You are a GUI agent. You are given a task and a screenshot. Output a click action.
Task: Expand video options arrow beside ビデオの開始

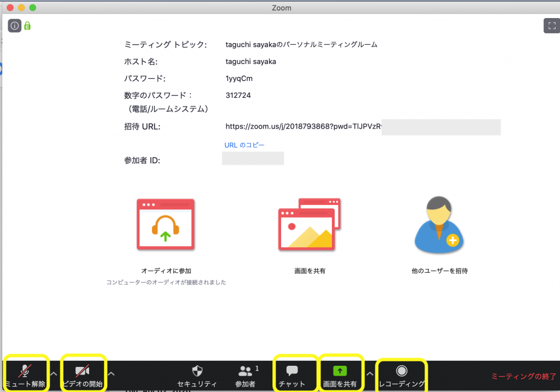tap(111, 374)
